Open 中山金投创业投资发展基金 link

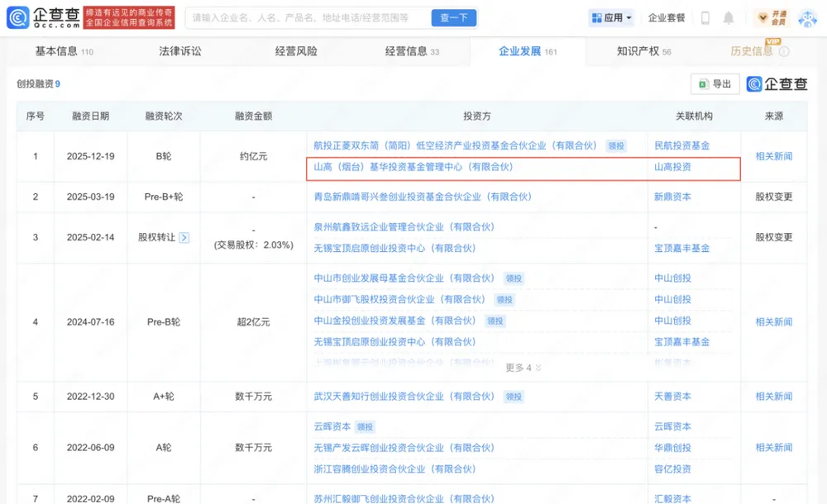394,321
